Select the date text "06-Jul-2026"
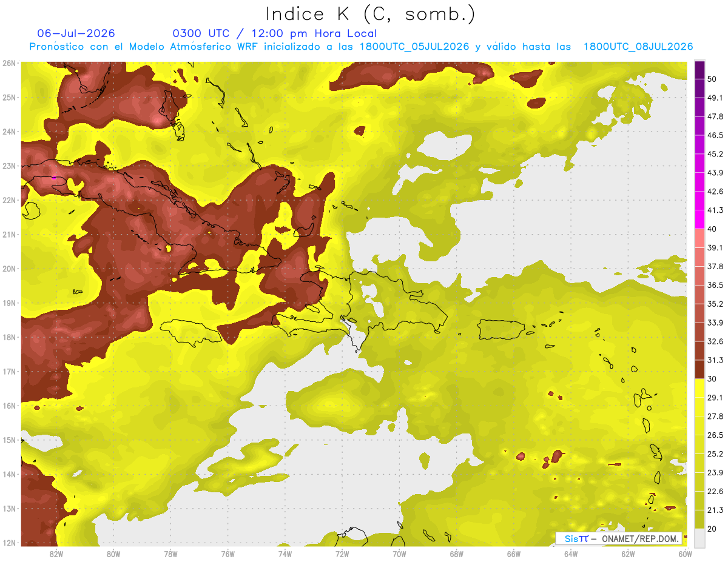The image size is (728, 562). pos(76,33)
